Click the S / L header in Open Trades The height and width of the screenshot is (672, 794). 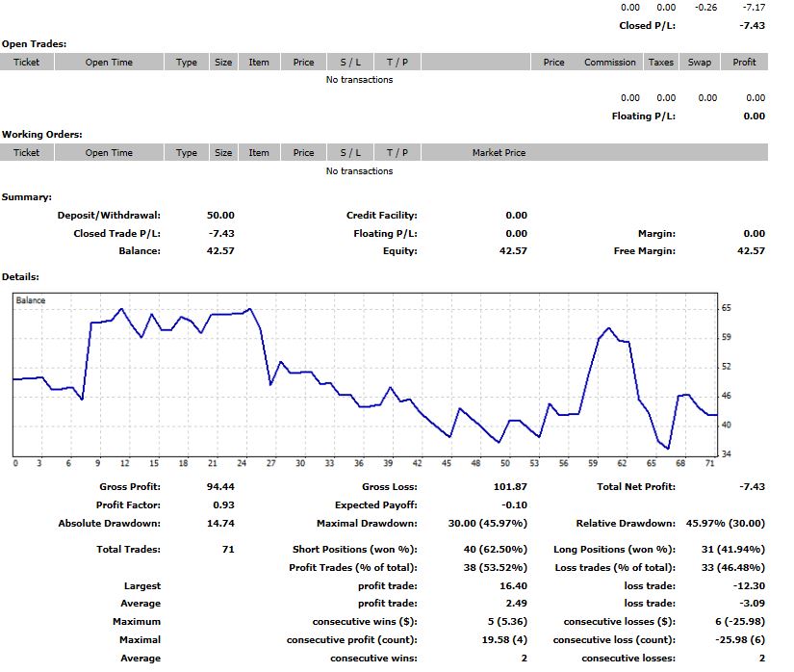click(x=350, y=62)
